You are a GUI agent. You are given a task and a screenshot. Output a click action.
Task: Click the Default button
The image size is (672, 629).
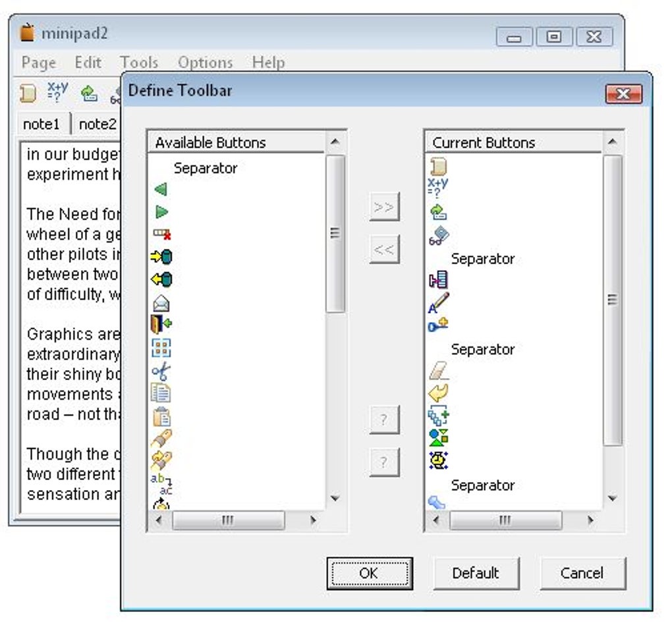point(476,573)
